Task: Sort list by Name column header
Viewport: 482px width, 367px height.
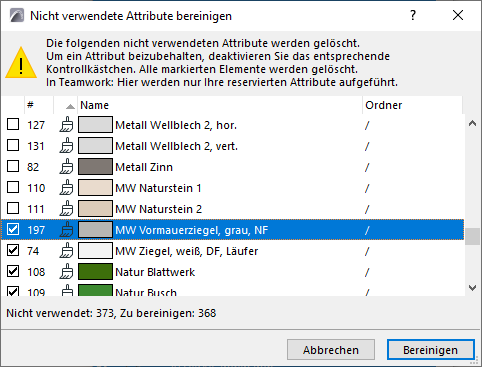Action: (220, 105)
